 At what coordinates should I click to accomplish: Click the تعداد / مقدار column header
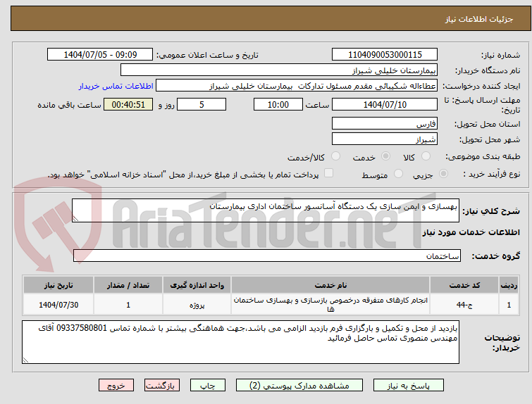click(x=128, y=285)
